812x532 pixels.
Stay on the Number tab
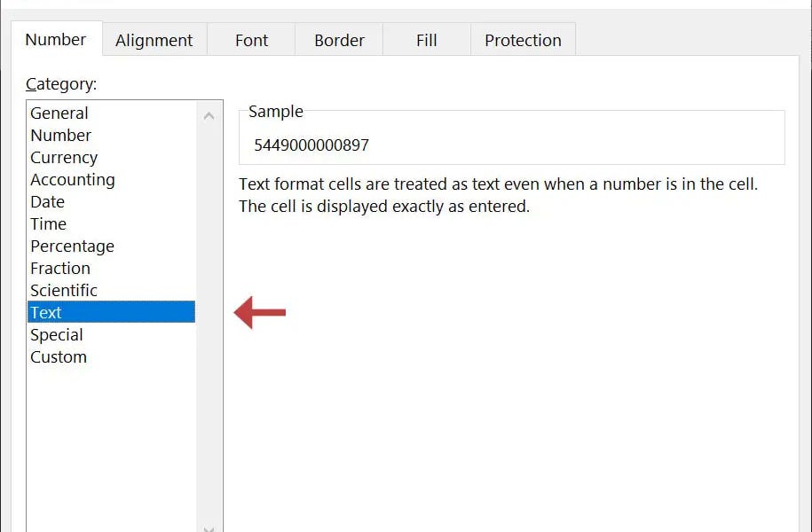[55, 39]
